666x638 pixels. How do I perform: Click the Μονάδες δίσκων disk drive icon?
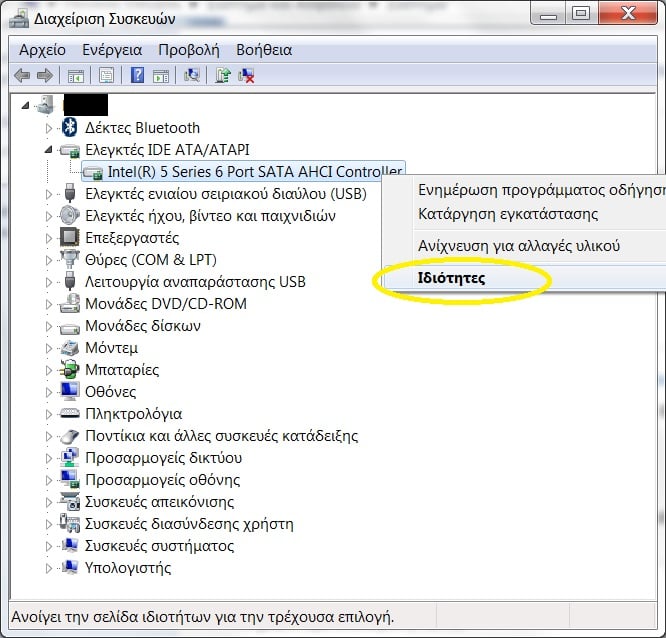point(70,327)
